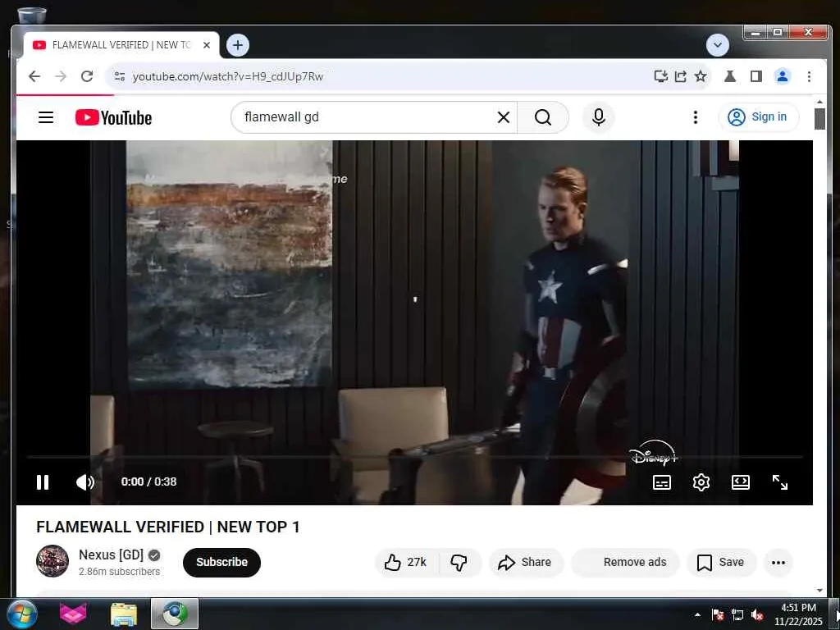Enter full screen mode
The width and height of the screenshot is (840, 630).
(780, 482)
